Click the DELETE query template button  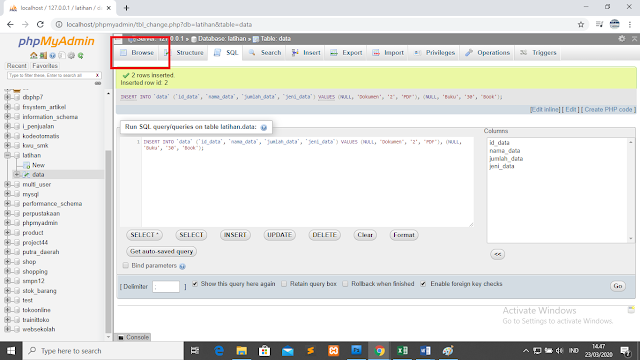coord(324,235)
